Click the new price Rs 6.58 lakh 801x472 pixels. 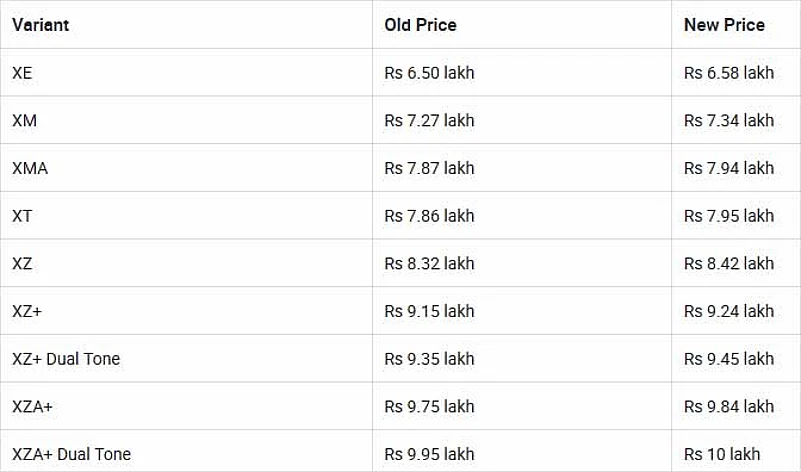[x=729, y=73]
